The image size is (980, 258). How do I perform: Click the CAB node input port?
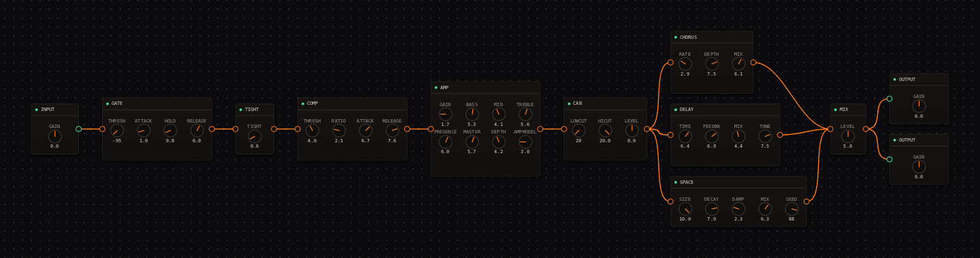pyautogui.click(x=563, y=129)
